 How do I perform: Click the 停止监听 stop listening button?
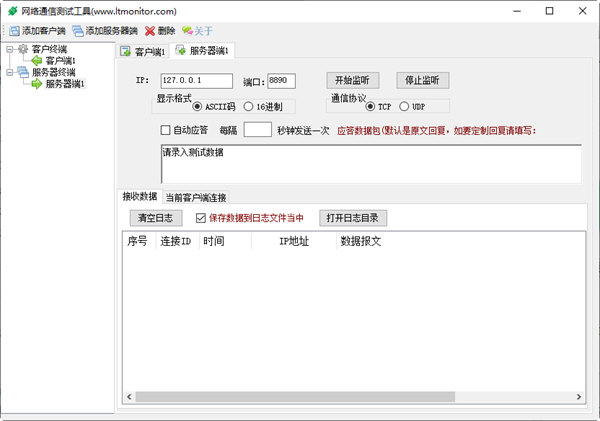coord(422,80)
